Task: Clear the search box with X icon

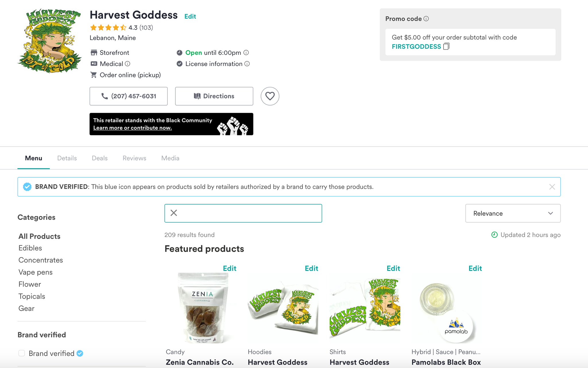Action: tap(174, 213)
